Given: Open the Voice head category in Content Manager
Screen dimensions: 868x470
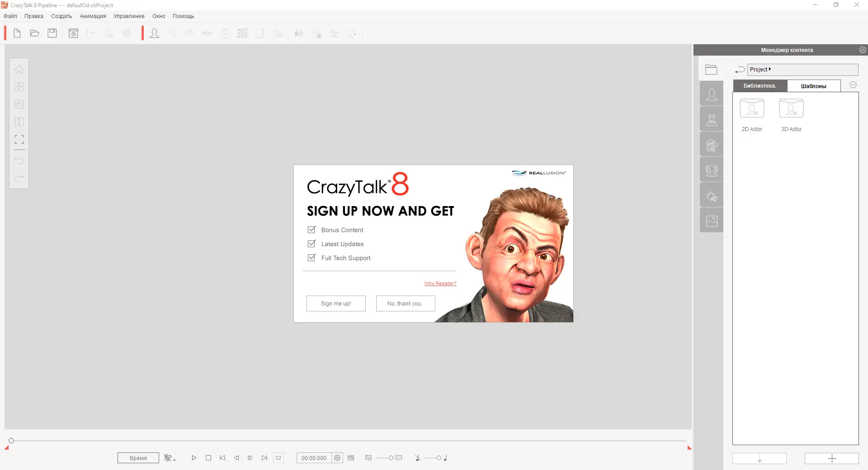Looking at the screenshot, I should [712, 170].
